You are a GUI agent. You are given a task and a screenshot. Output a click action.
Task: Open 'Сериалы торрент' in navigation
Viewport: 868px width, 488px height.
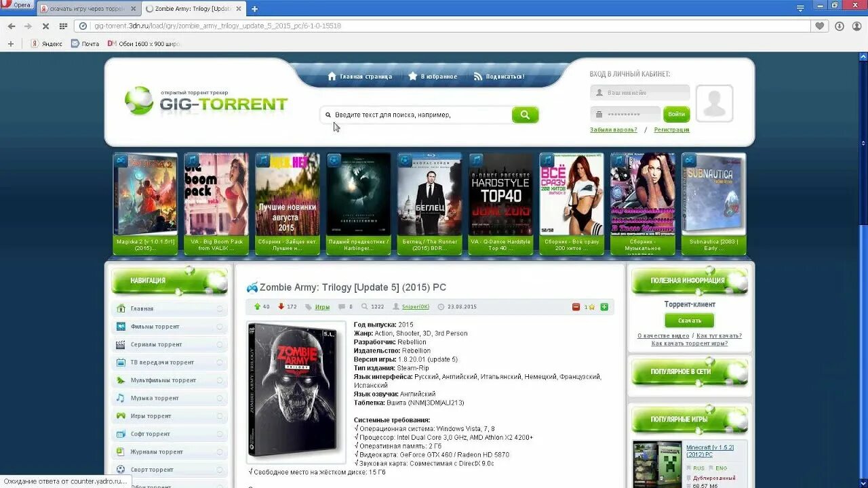(170, 344)
